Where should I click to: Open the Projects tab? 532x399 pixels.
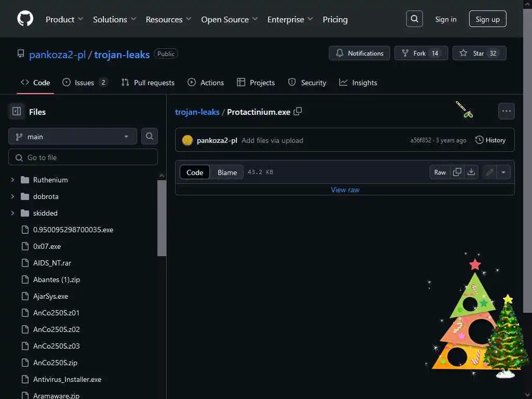(256, 83)
